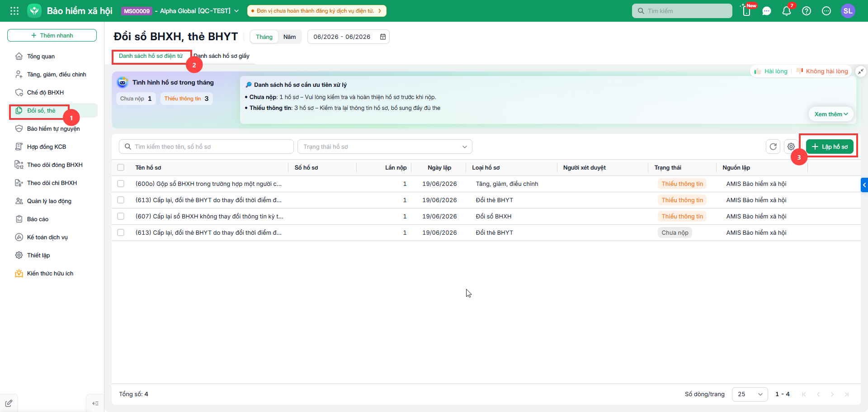This screenshot has width=868, height=412.
Task: Open the (607) Cấp lại sổ BHXH record name
Action: point(209,216)
